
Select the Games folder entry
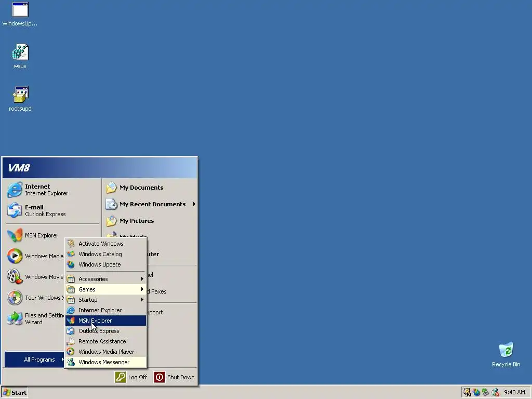[106, 289]
